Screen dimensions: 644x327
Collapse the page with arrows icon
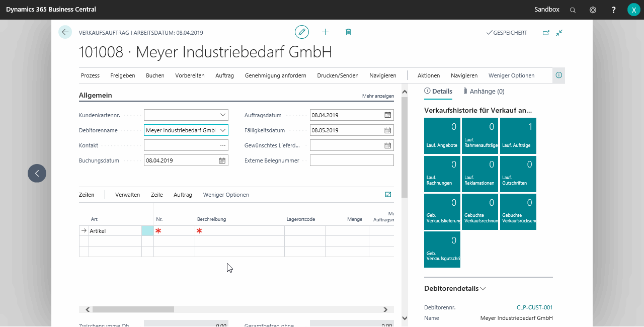click(559, 33)
